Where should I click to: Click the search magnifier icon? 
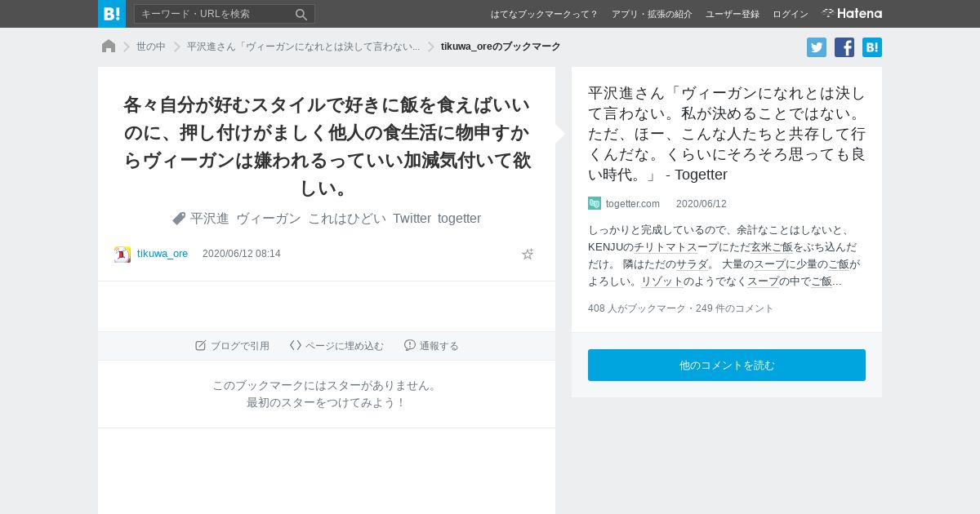pos(301,14)
